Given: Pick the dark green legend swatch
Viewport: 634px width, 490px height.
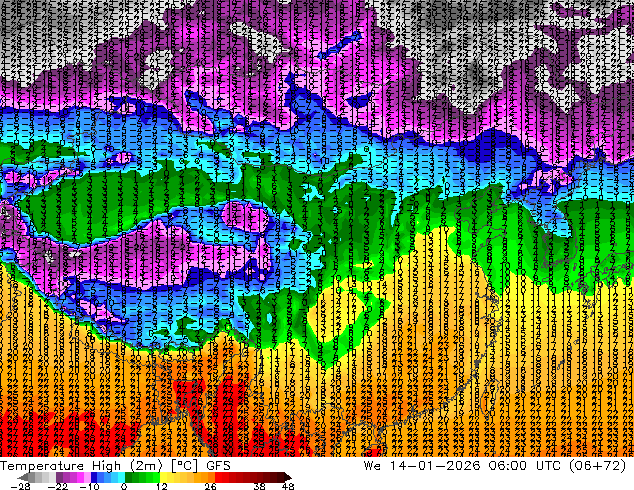Looking at the screenshot, I should 129,477.
